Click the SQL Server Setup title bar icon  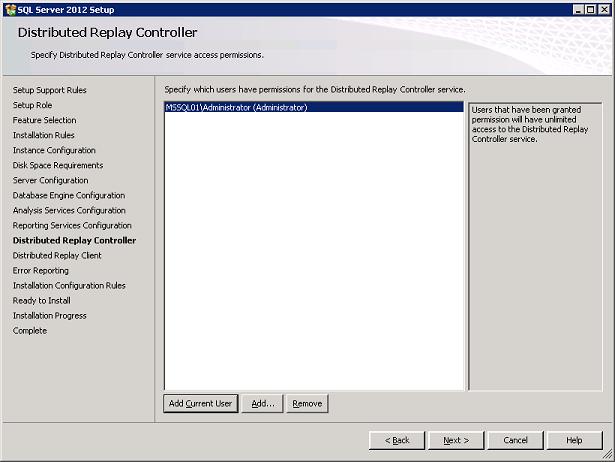coord(11,9)
